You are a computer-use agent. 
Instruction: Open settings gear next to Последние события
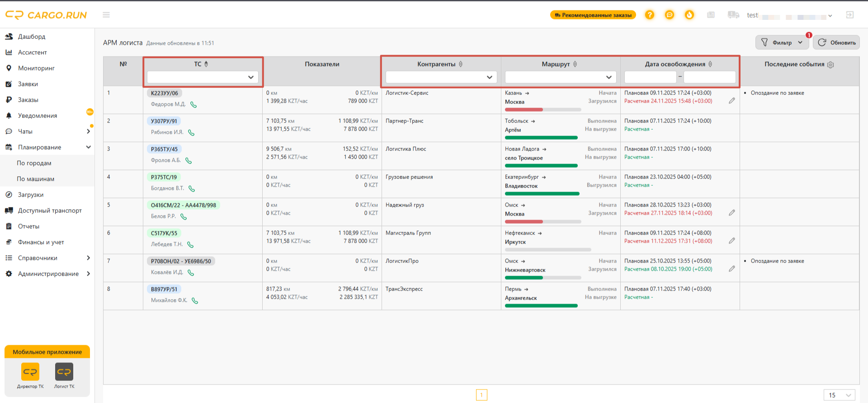[830, 65]
